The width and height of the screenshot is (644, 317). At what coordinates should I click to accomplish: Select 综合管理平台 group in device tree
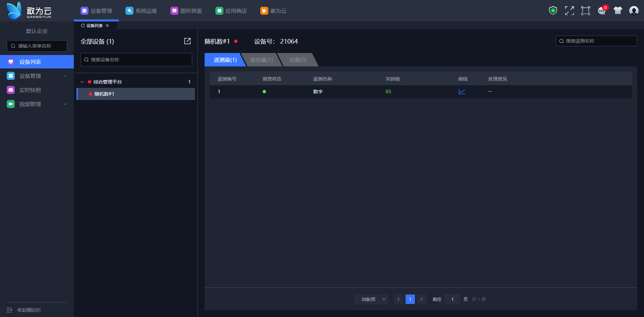click(x=136, y=82)
